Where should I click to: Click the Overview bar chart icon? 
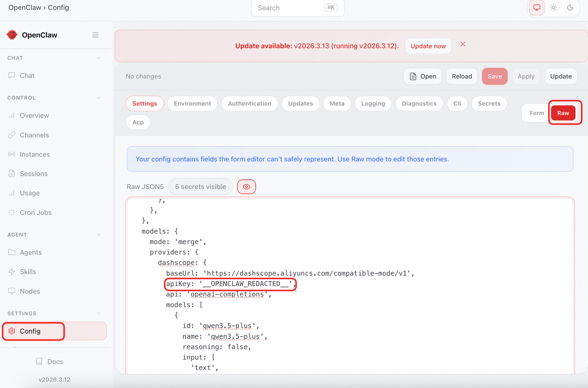(12, 115)
